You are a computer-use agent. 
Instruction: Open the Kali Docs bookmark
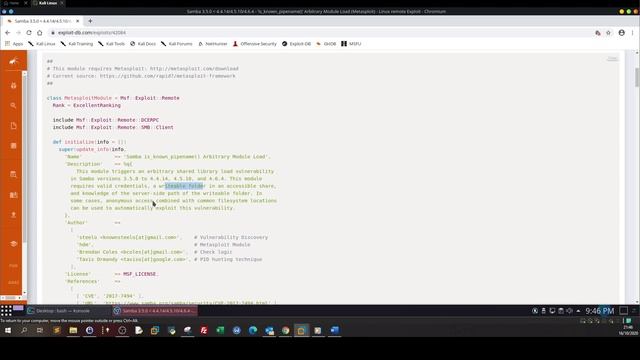(143, 44)
